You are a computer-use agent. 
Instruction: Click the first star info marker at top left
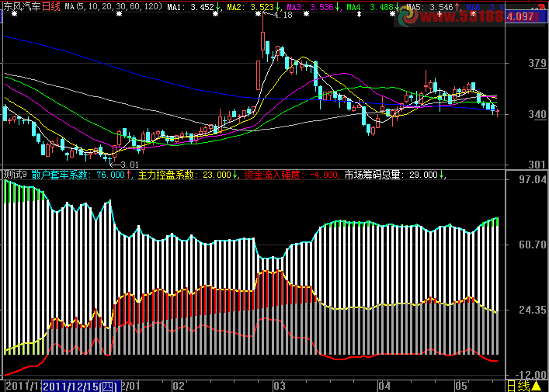tap(14, 14)
